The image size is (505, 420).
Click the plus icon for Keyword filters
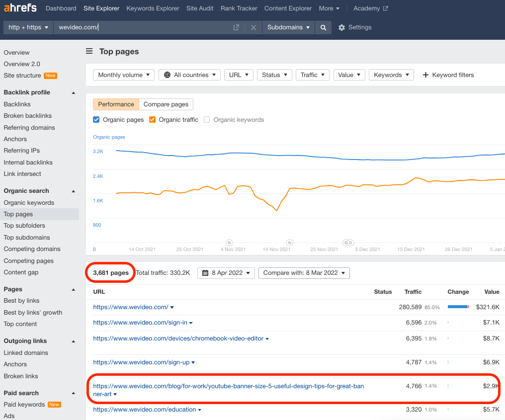click(425, 75)
